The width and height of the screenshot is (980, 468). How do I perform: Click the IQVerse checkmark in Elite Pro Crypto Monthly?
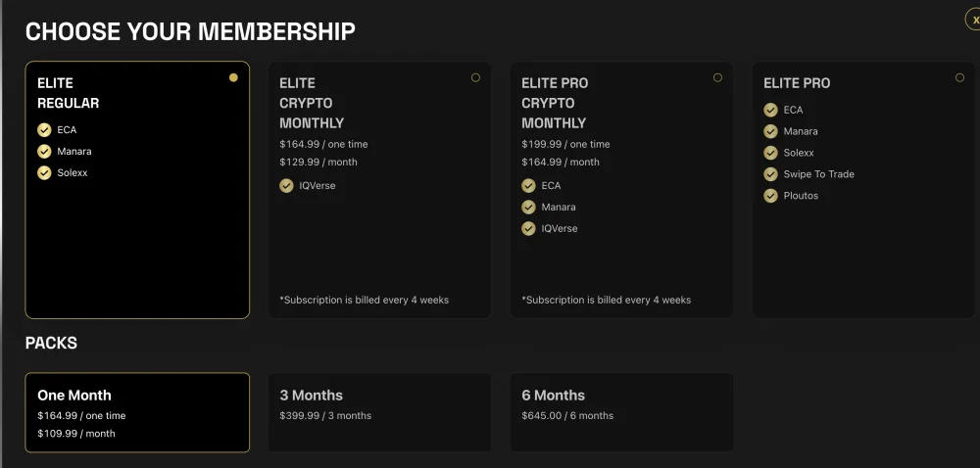pyautogui.click(x=529, y=228)
